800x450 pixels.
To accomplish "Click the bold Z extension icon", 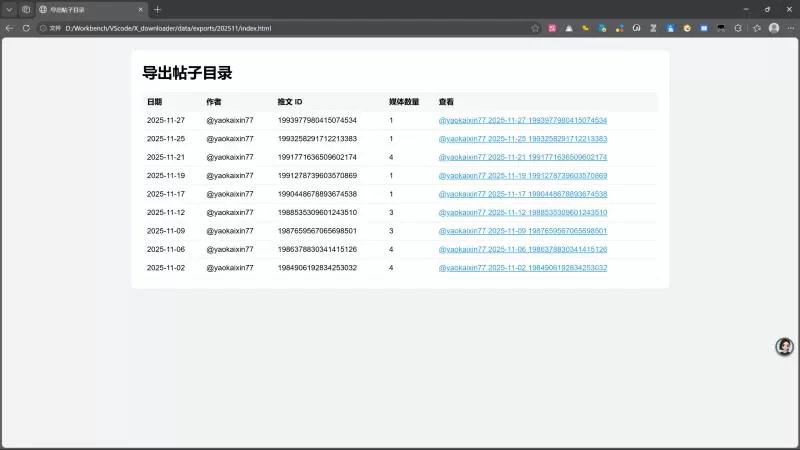I will (653, 28).
